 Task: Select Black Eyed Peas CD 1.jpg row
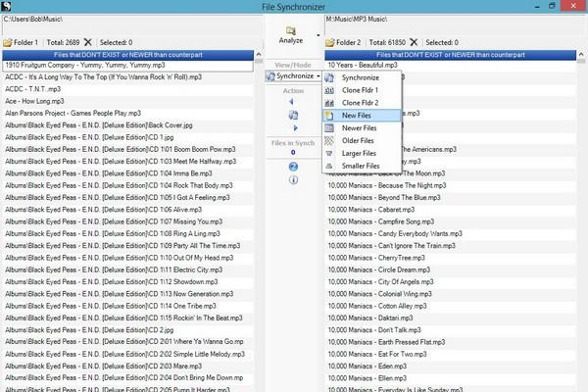pos(127,137)
